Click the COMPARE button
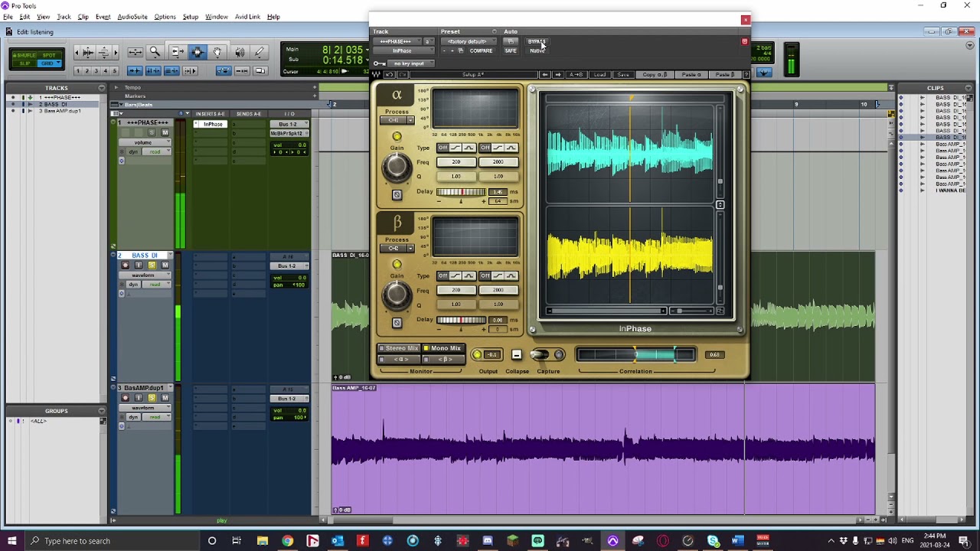The height and width of the screenshot is (551, 980). click(x=481, y=51)
